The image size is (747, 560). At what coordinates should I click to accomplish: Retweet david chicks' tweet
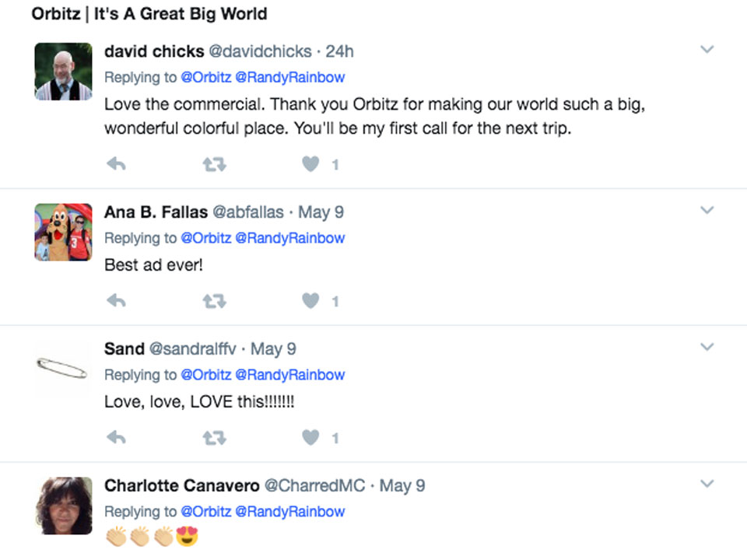point(213,164)
